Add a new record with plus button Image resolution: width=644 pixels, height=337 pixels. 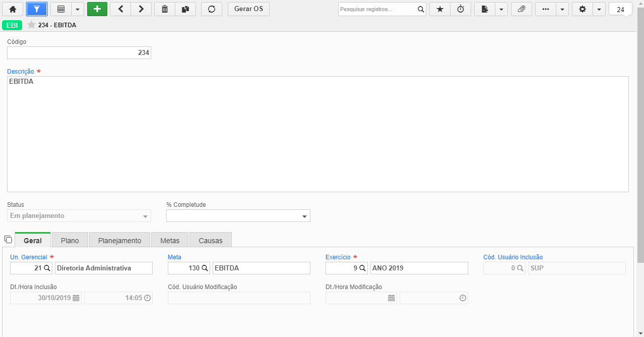click(x=97, y=9)
